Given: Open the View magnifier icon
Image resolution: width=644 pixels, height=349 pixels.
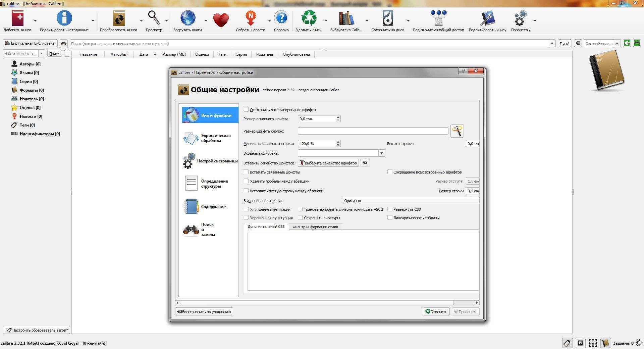Looking at the screenshot, I should (154, 18).
